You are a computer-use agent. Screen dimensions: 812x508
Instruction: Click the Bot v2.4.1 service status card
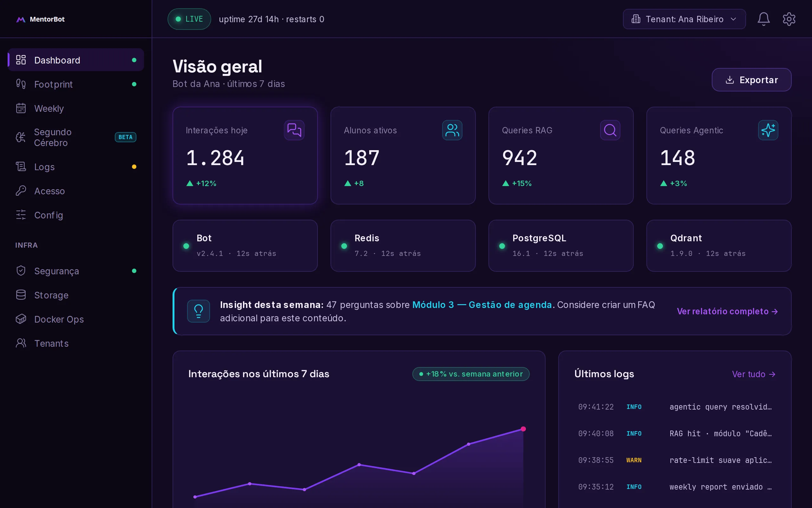245,246
